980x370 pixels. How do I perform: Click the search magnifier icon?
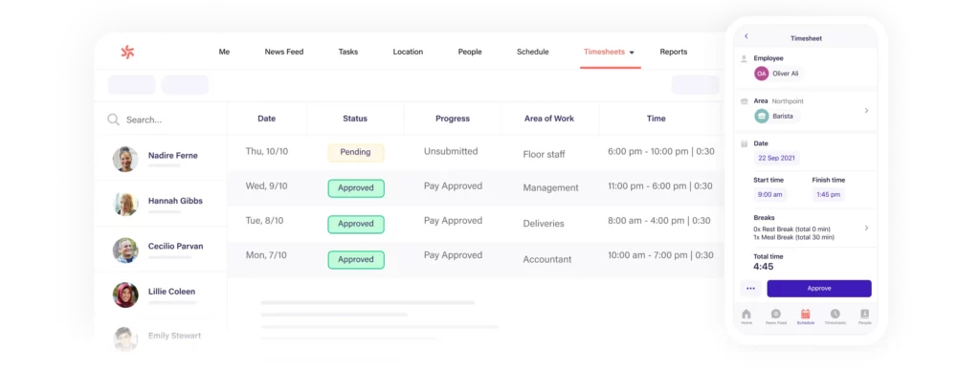pos(113,120)
